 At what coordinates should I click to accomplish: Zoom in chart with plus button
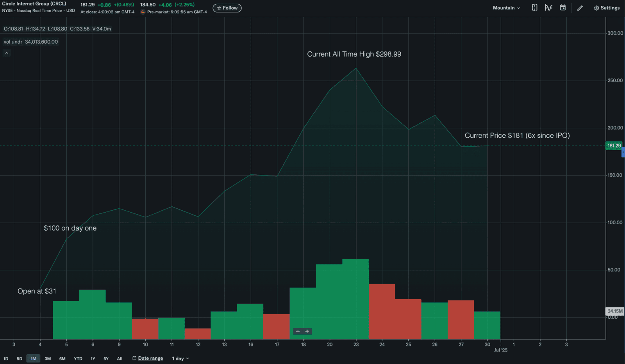click(307, 331)
